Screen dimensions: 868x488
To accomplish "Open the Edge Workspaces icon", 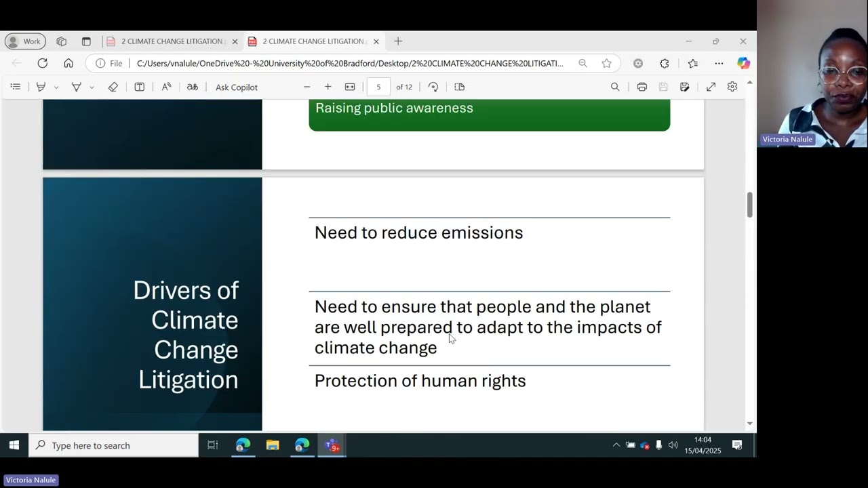I will click(62, 41).
